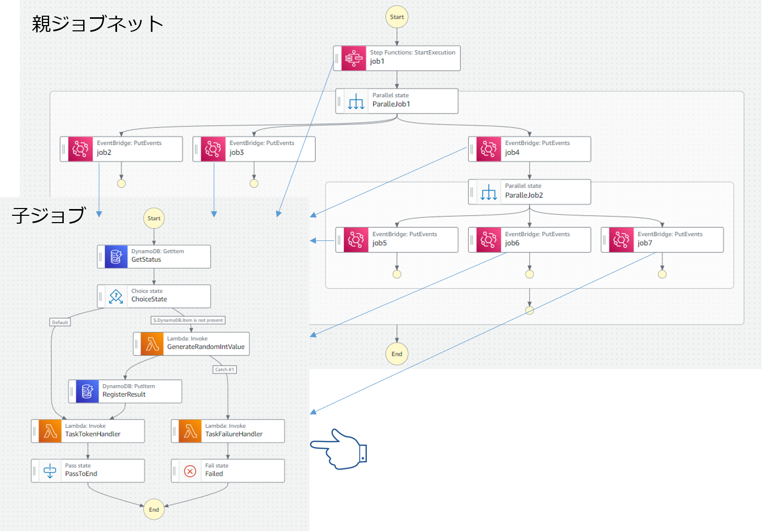
Task: Click the Catch #1 label
Action: [225, 369]
